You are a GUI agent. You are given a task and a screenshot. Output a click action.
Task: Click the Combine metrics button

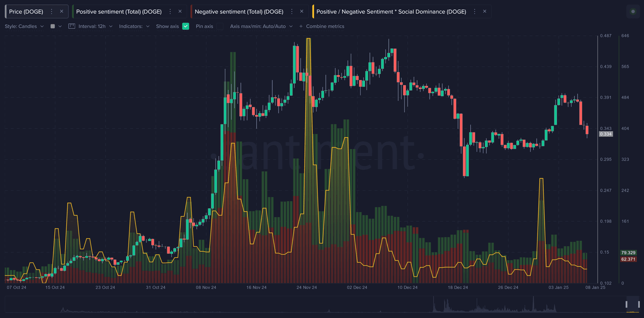coord(322,26)
